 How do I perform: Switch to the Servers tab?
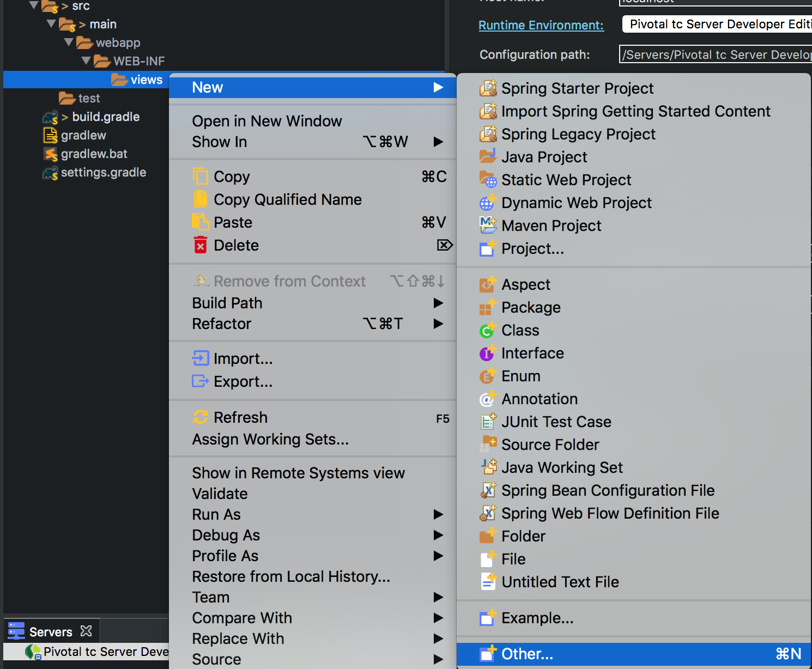50,632
